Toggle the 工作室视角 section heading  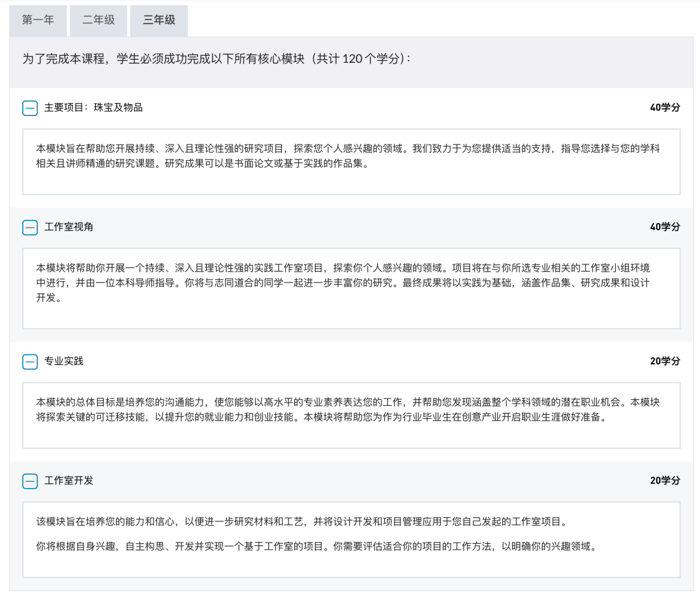(x=69, y=227)
